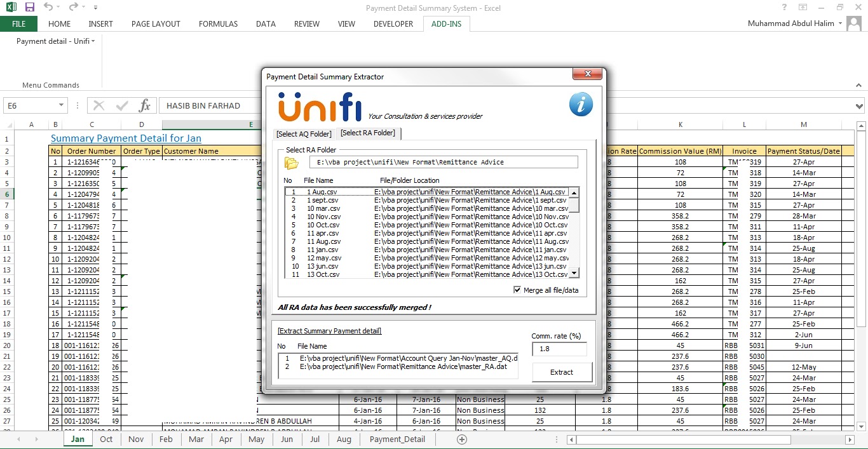Viewport: 868px width, 449px height.
Task: Click the RA folder path text field
Action: [443, 162]
